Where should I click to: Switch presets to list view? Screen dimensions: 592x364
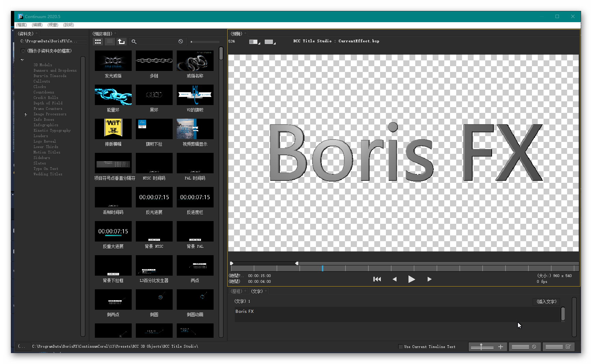tap(110, 42)
